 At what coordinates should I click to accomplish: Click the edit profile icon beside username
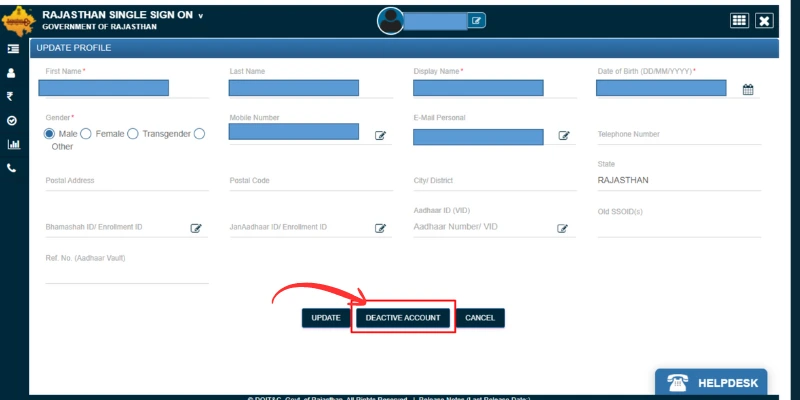pyautogui.click(x=477, y=20)
